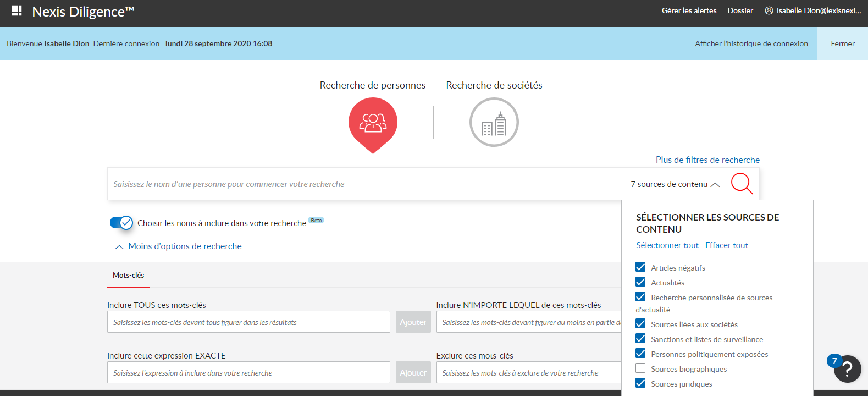This screenshot has height=396, width=868.
Task: Collapse Moins d'options de recherche
Action: 178,246
